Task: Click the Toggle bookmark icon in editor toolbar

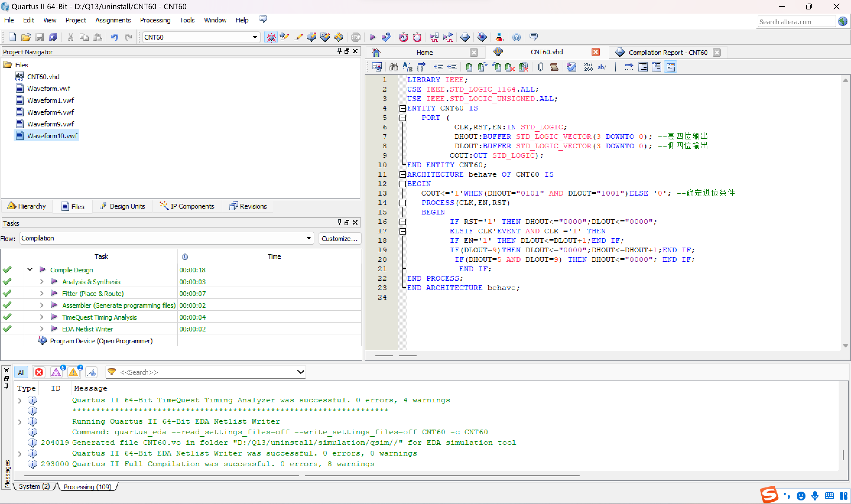Action: point(469,67)
